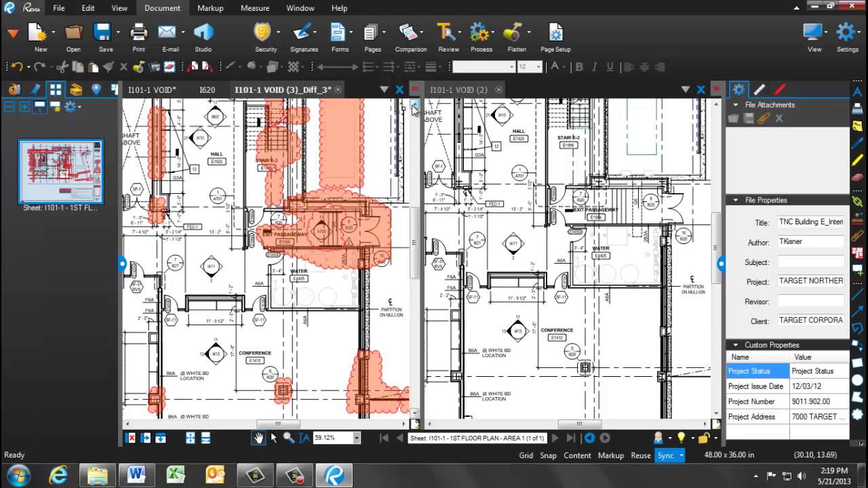Switch to the I620 document tab
The width and height of the screenshot is (868, 488).
click(x=207, y=89)
